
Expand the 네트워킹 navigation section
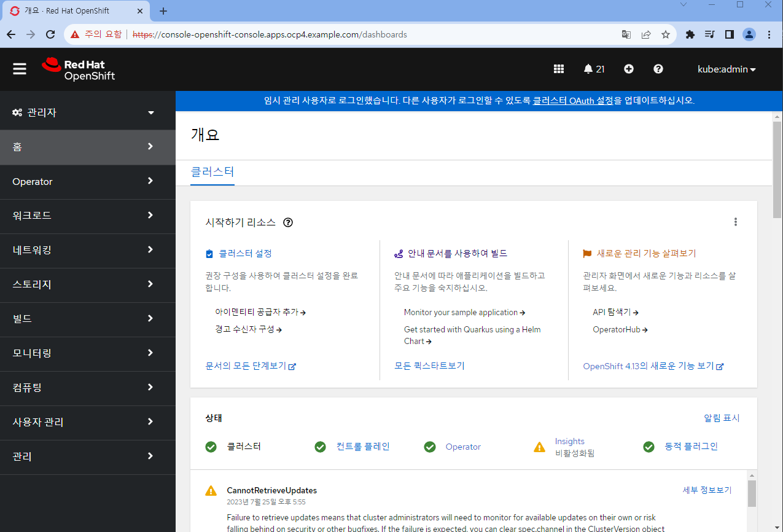coord(88,250)
